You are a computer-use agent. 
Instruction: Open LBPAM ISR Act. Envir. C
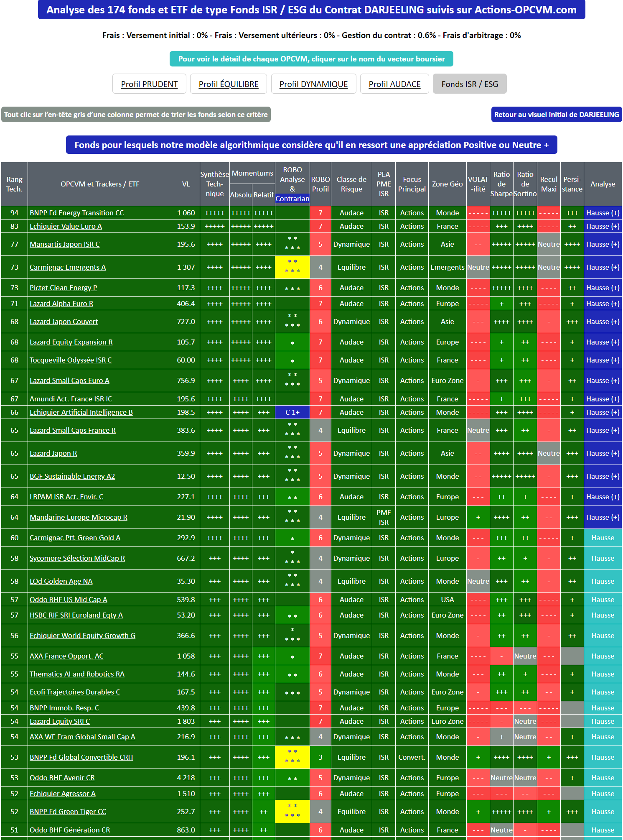pyautogui.click(x=66, y=497)
